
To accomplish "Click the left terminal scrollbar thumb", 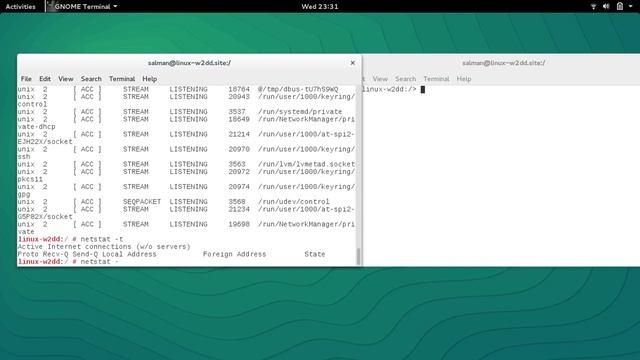I will (x=358, y=257).
